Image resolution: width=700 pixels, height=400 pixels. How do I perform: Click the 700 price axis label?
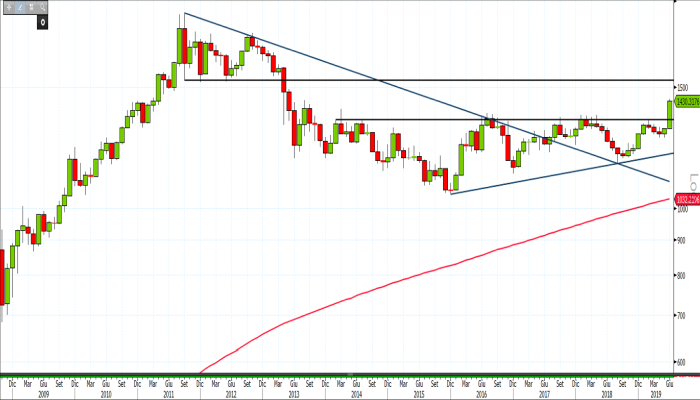[681, 316]
